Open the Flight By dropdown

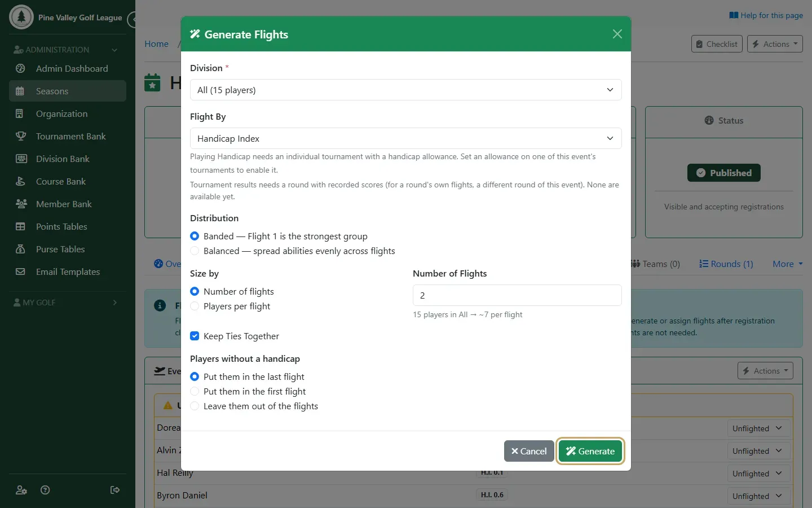click(406, 138)
